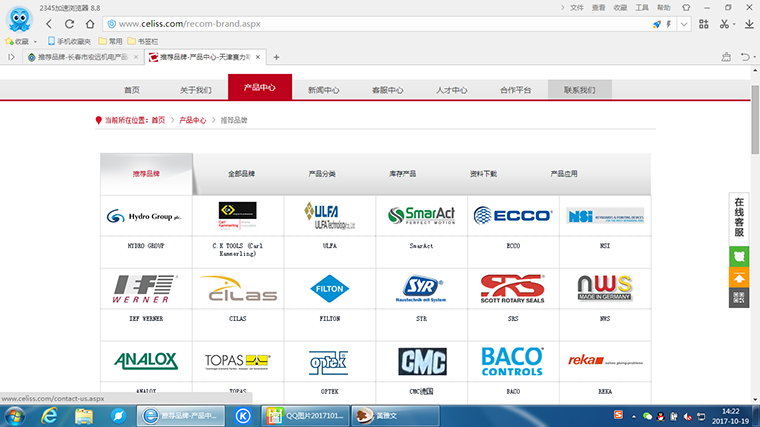Screen dimensions: 760x427
Task: Open QQ图片 taskbar window
Action: pos(305,416)
